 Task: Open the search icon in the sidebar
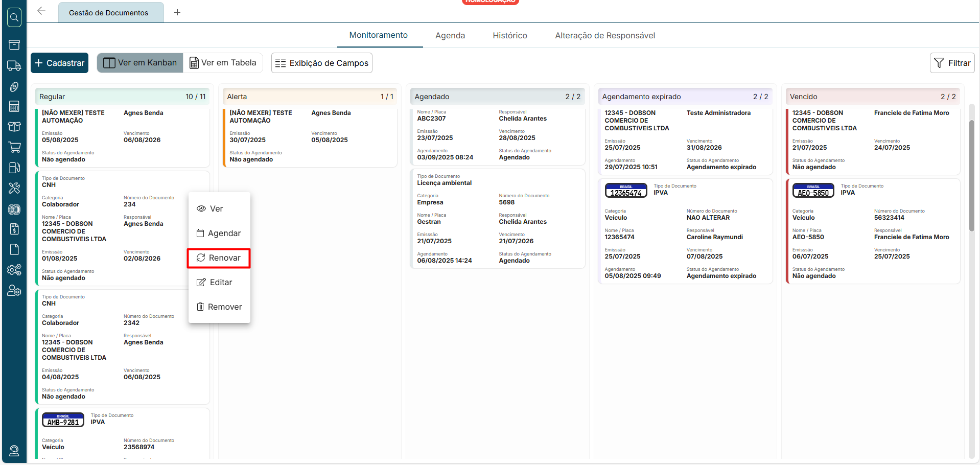(x=14, y=17)
